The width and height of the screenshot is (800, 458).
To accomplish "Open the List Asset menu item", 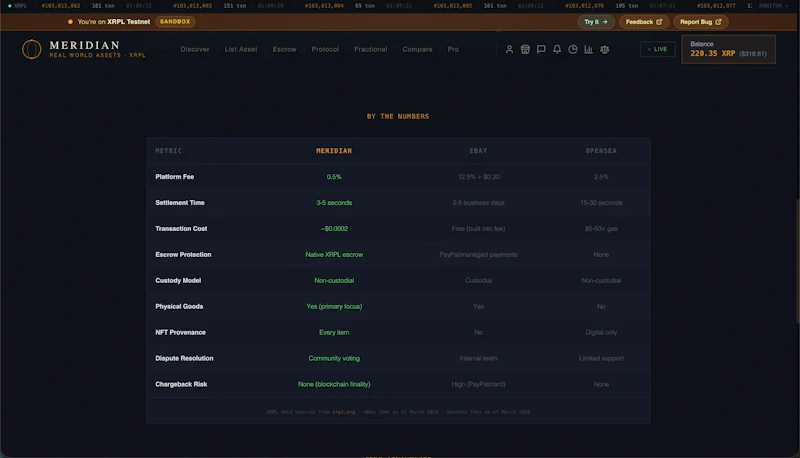I will 241,49.
